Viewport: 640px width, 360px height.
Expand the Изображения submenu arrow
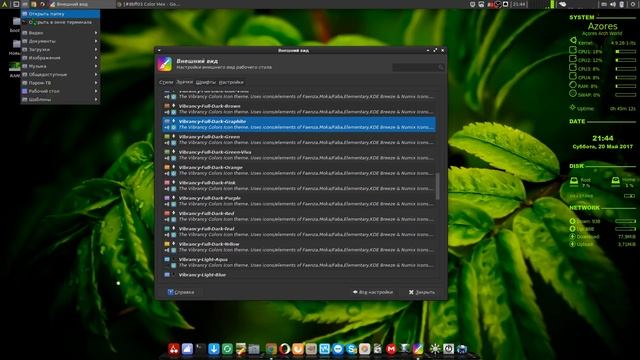[96, 58]
